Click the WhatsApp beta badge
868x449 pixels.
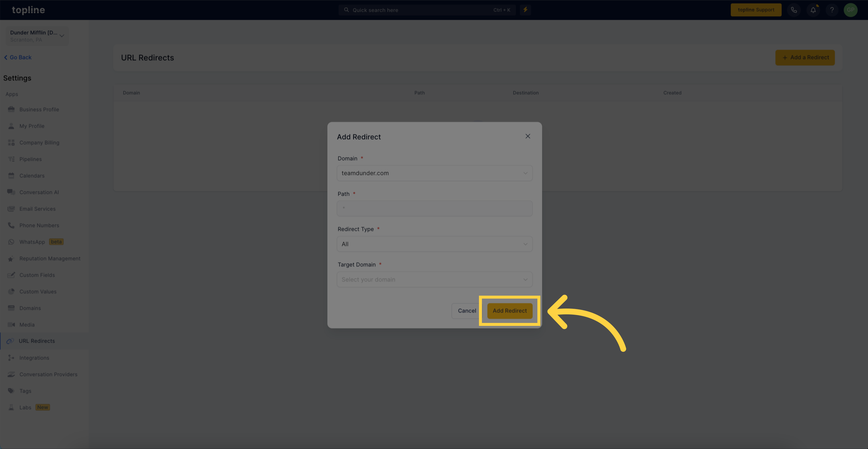pyautogui.click(x=56, y=241)
